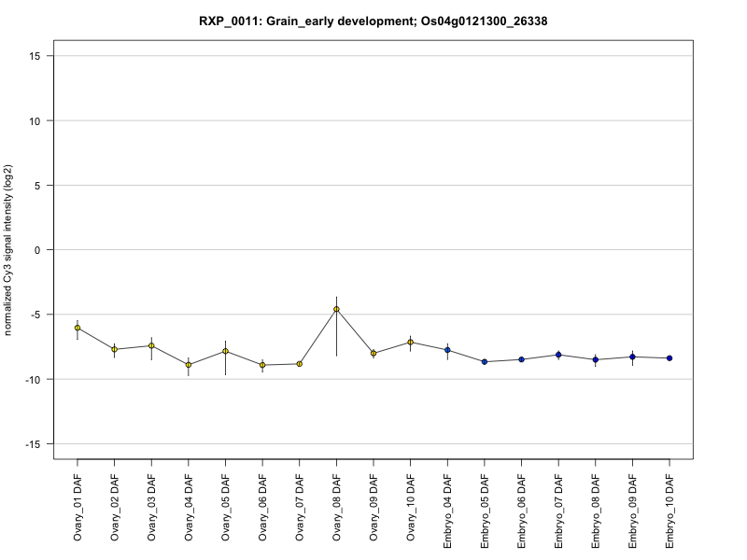Click the Ovary_10 DAF data point
The width and height of the screenshot is (747, 560).
coord(410,342)
